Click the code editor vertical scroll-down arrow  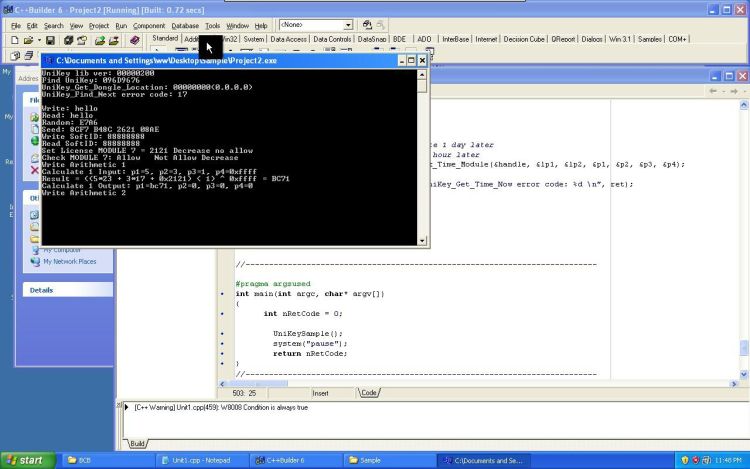[744, 374]
